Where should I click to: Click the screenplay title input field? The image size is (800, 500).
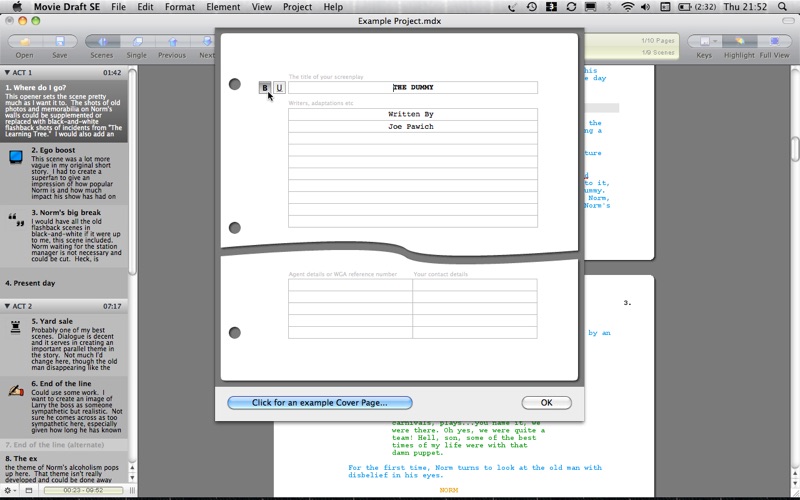click(x=412, y=88)
